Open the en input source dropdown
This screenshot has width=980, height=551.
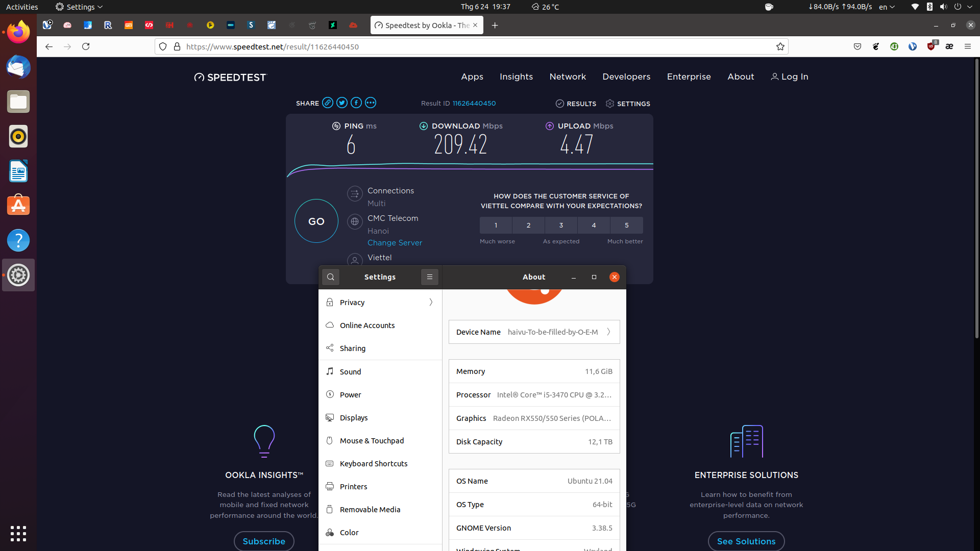click(887, 7)
